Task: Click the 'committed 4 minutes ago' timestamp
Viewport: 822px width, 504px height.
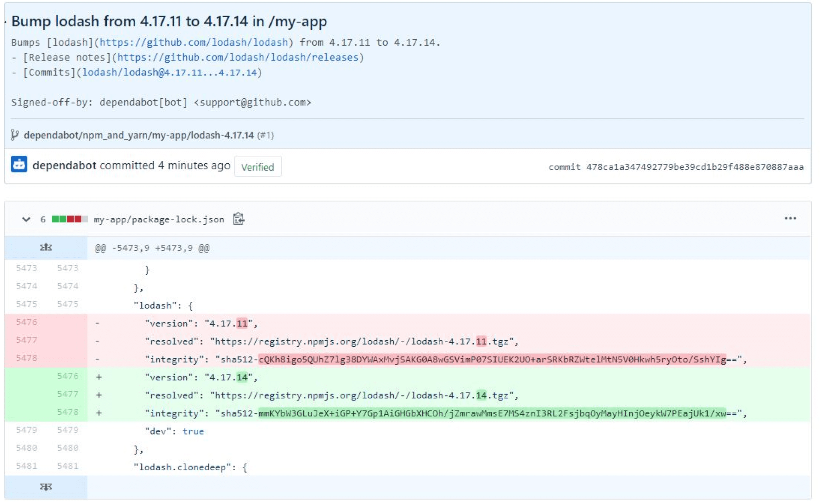Action: tap(165, 165)
